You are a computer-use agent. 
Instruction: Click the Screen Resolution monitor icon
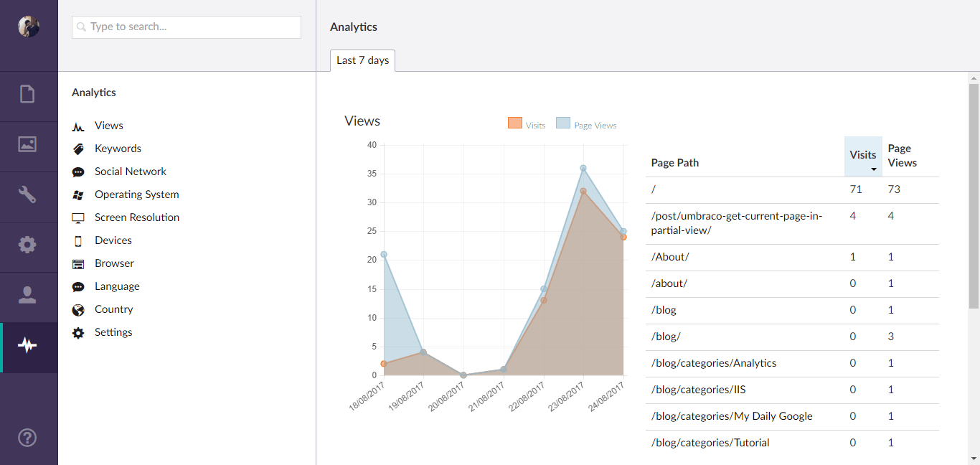[78, 217]
